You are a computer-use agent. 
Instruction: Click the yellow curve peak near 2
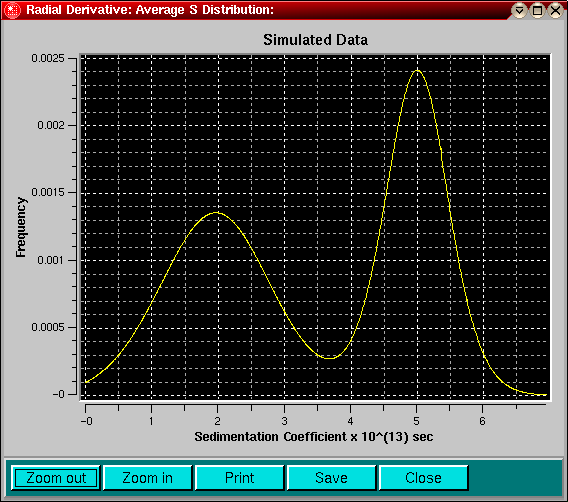click(x=217, y=213)
